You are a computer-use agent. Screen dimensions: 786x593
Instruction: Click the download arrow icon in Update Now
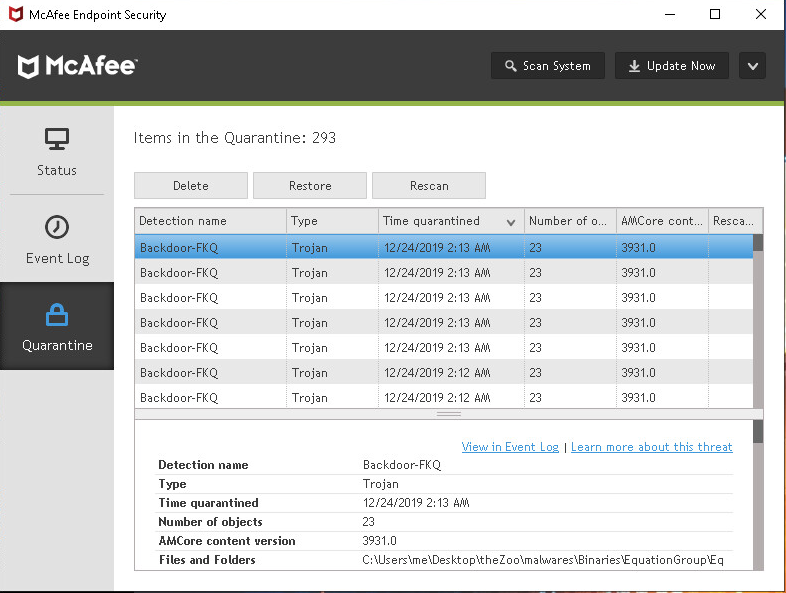point(634,66)
